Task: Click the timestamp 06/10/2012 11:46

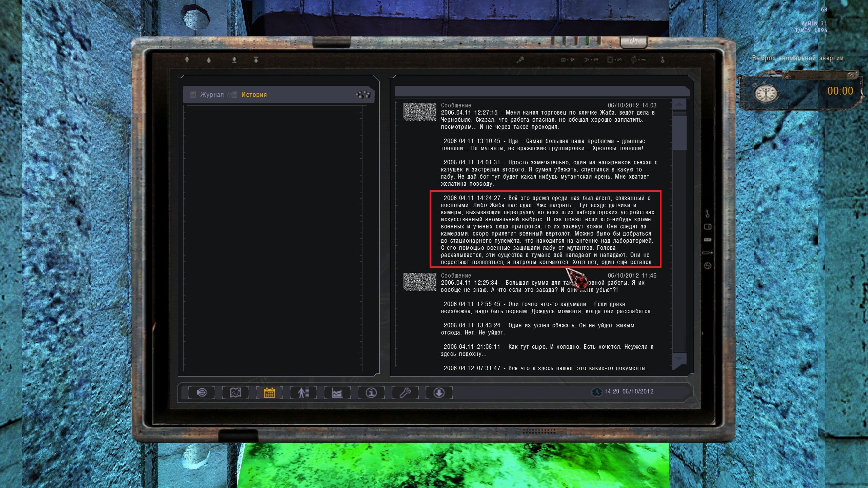Action: (x=632, y=276)
